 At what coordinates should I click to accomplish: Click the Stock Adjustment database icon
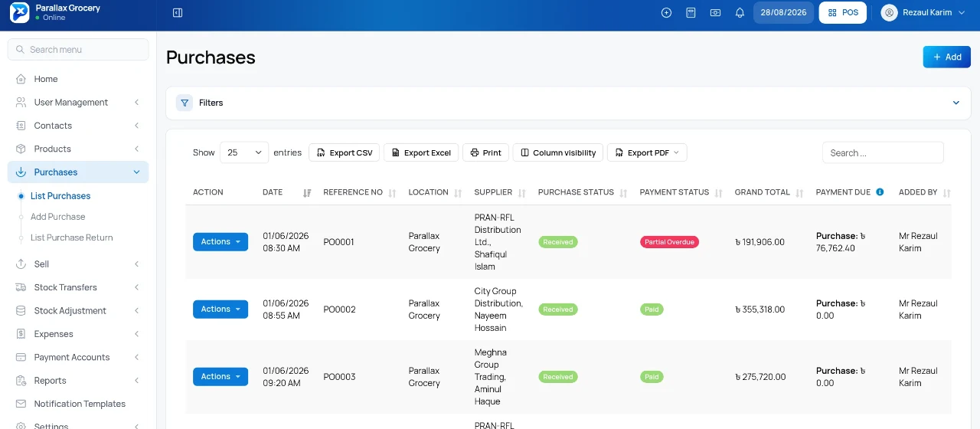point(21,311)
